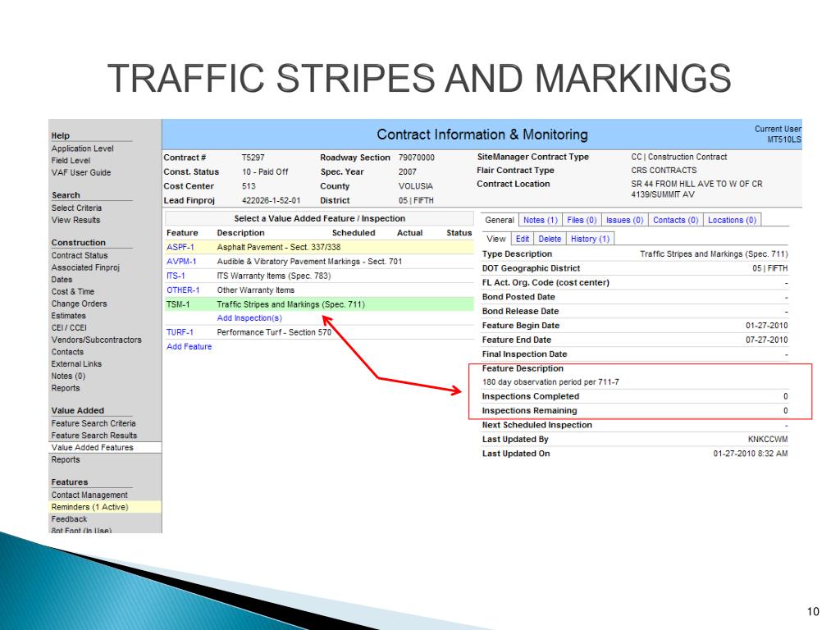Image resolution: width=840 pixels, height=630 pixels.
Task: Click 'Other Warranty Items' description
Action: (x=256, y=290)
